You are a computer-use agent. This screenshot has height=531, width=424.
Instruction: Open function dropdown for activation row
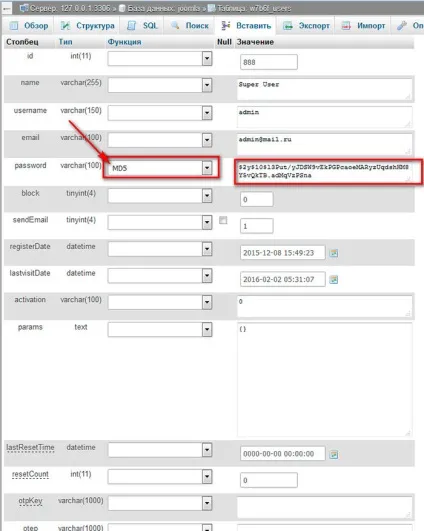(x=160, y=302)
